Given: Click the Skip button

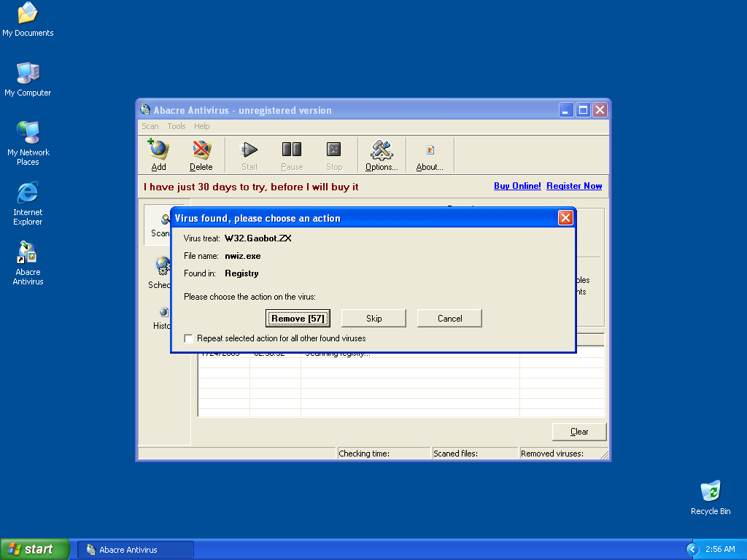Looking at the screenshot, I should click(x=373, y=318).
